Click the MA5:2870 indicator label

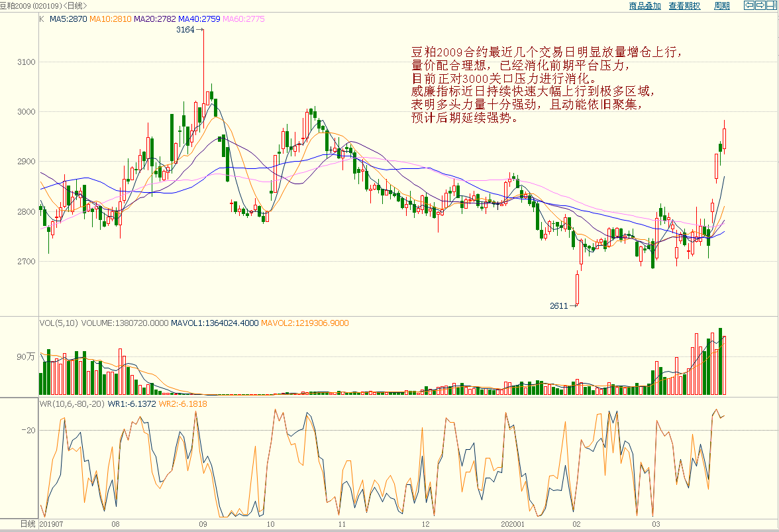(68, 19)
